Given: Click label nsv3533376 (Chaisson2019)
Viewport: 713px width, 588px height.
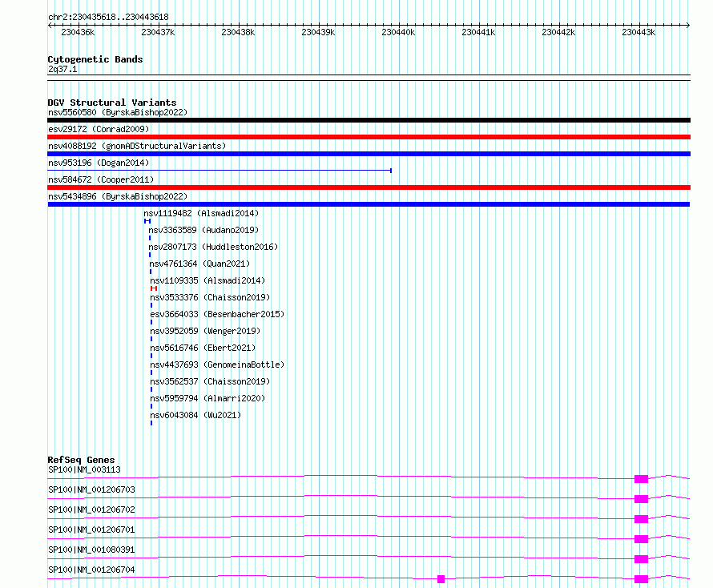Looking at the screenshot, I should pyautogui.click(x=210, y=297).
